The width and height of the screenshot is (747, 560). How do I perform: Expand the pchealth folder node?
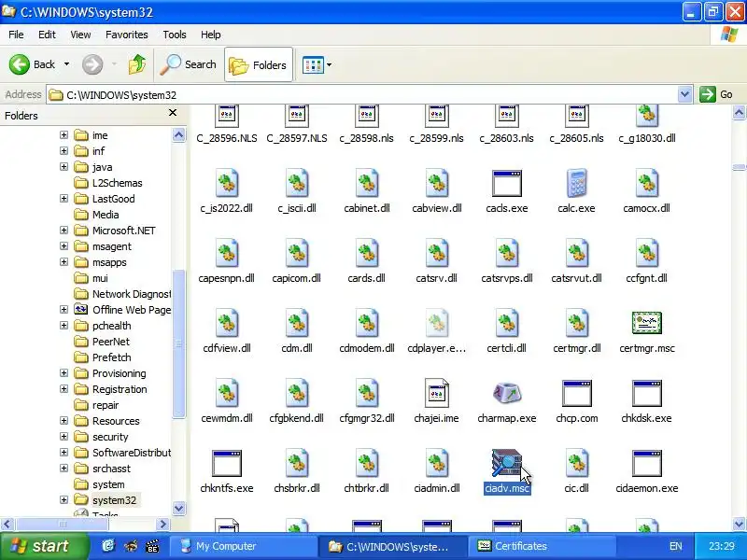coord(63,325)
